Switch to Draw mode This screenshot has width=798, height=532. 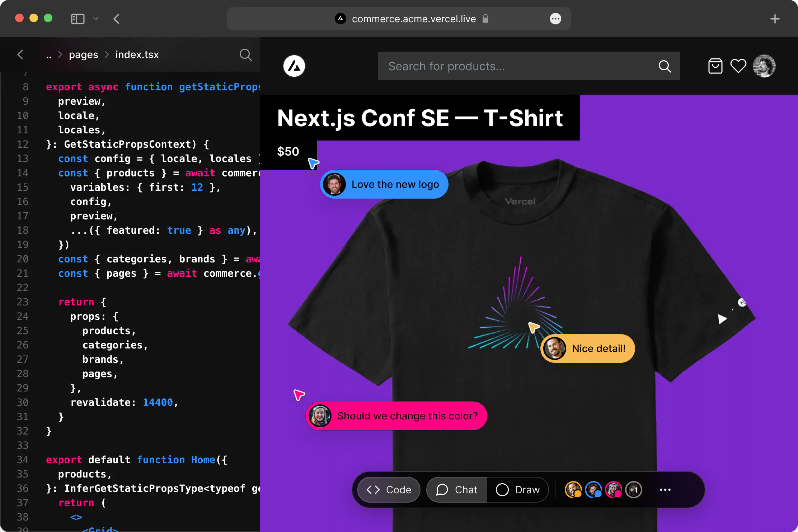point(518,490)
